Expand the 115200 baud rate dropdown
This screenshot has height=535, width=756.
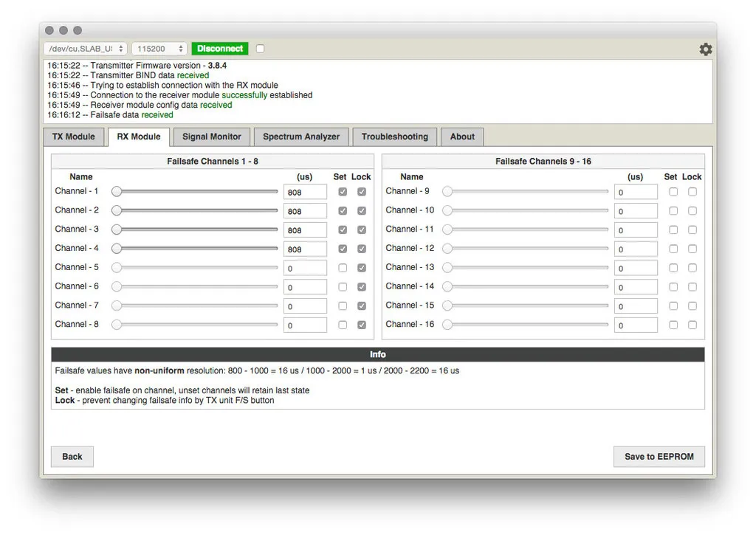pos(159,49)
